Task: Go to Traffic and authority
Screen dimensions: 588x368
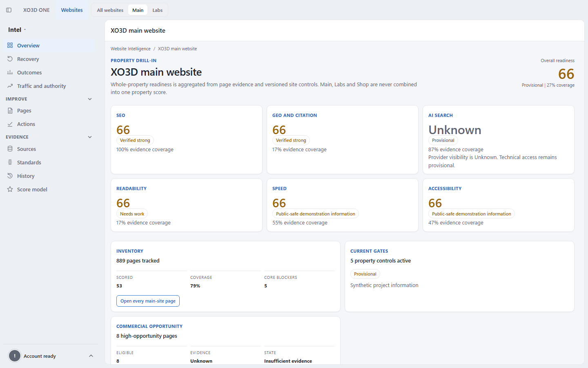Action: pyautogui.click(x=49, y=86)
